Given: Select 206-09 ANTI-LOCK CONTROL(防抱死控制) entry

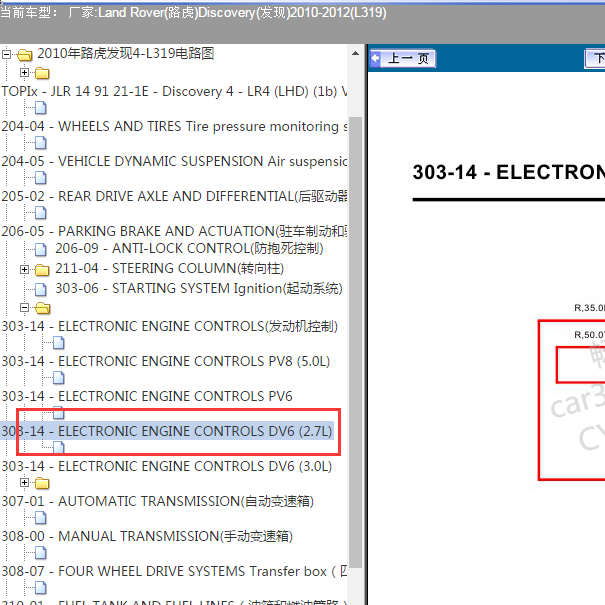Looking at the screenshot, I should [189, 248].
